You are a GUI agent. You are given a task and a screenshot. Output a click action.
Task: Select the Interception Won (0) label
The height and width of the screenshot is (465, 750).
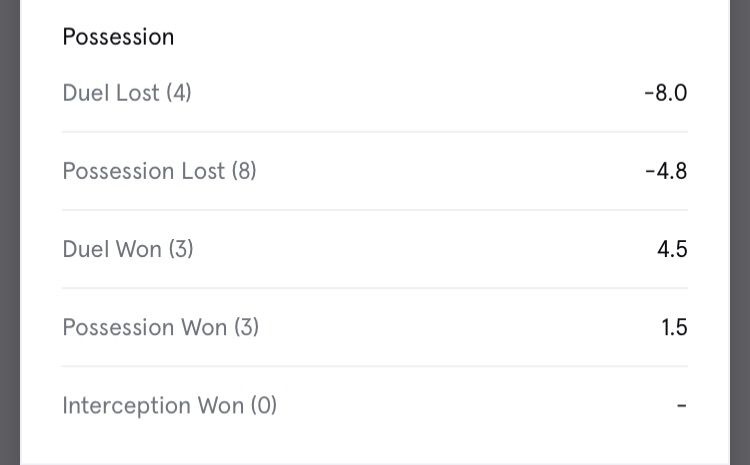(x=169, y=405)
